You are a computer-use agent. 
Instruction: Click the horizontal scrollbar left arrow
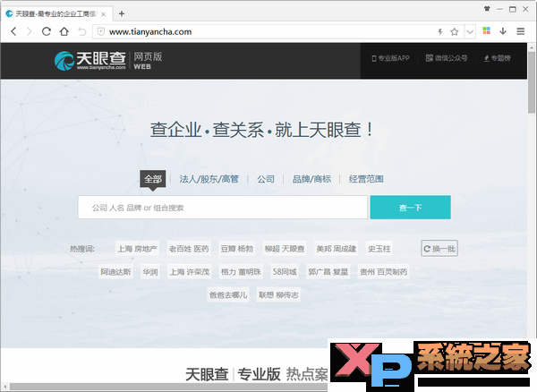point(4,387)
